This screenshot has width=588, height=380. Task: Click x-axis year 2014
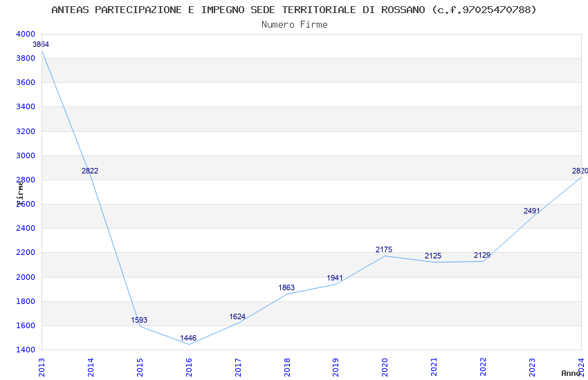91,368
